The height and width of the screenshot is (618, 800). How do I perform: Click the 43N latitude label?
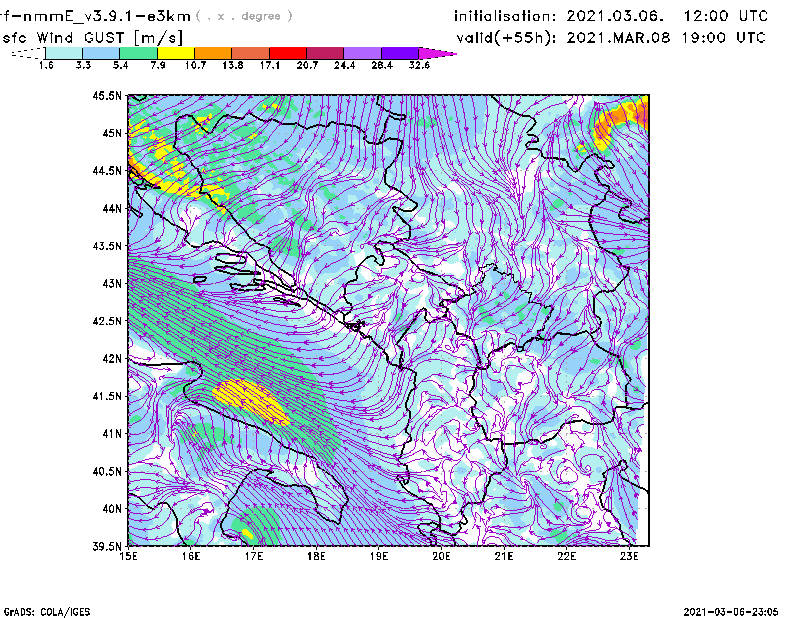(111, 283)
